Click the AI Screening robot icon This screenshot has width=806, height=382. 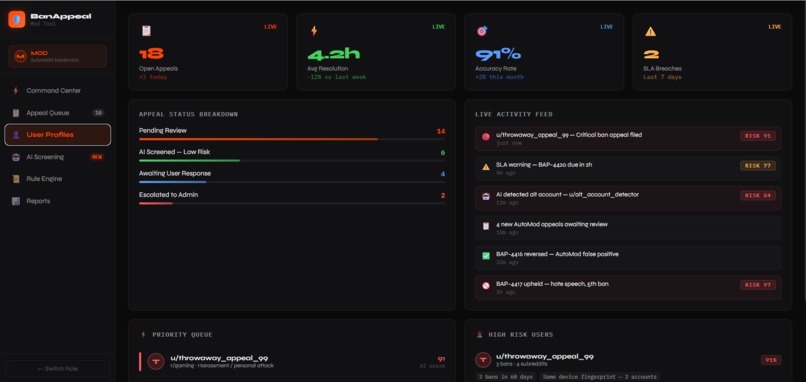(x=16, y=157)
